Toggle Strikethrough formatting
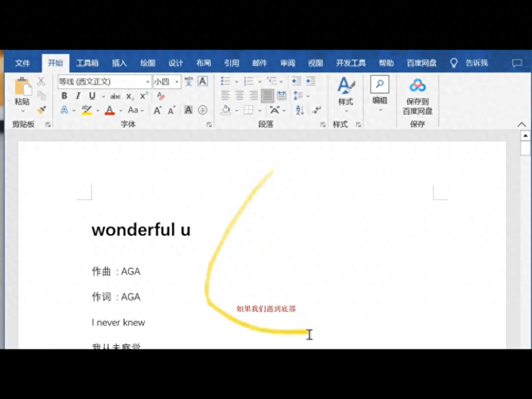The height and width of the screenshot is (399, 532). pyautogui.click(x=115, y=96)
